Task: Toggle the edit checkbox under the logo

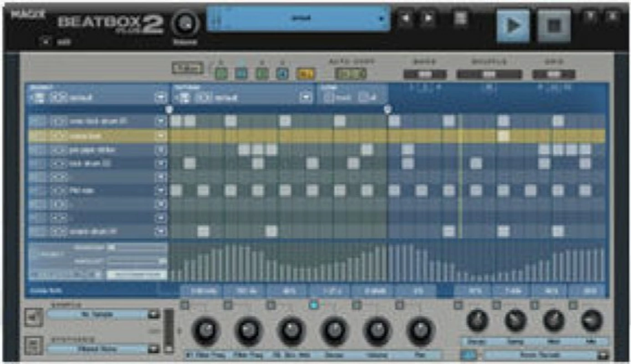Action: pyautogui.click(x=46, y=42)
